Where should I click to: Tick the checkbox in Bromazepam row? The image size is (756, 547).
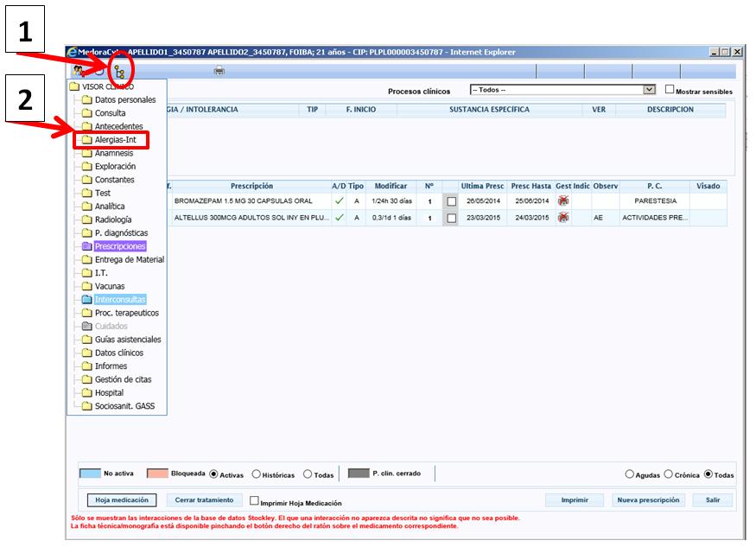[451, 202]
